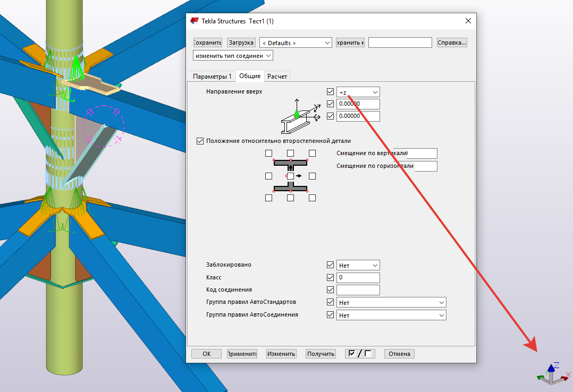Click the save-as name input field
The height and width of the screenshot is (392, 573).
[400, 42]
